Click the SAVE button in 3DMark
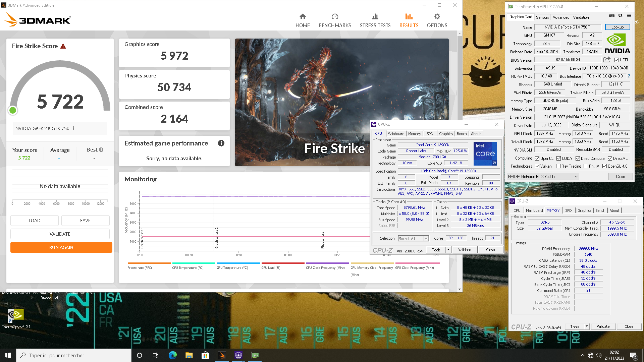 tap(85, 221)
